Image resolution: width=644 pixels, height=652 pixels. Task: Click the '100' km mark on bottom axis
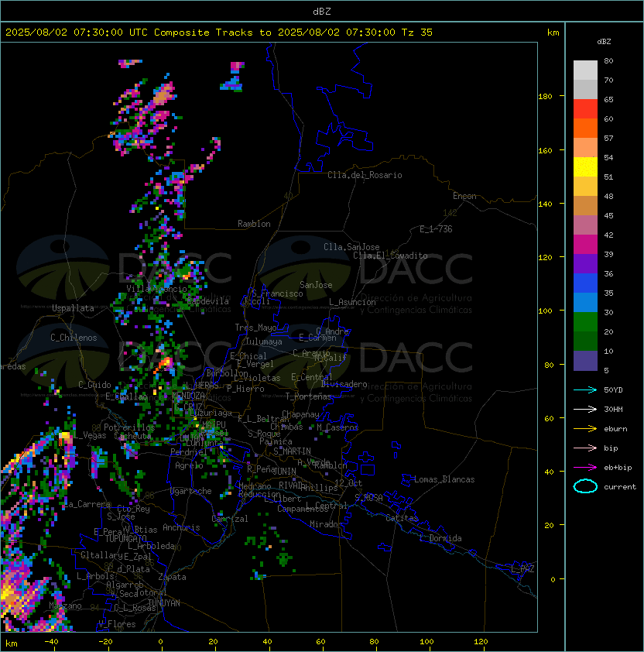tap(426, 642)
